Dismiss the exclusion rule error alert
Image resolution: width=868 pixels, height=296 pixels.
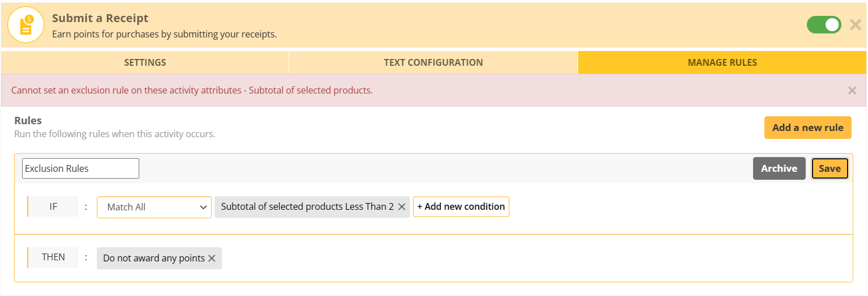852,90
